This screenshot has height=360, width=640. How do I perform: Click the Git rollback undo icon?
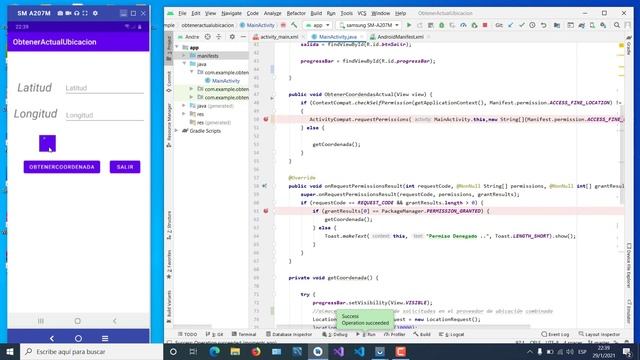544,25
